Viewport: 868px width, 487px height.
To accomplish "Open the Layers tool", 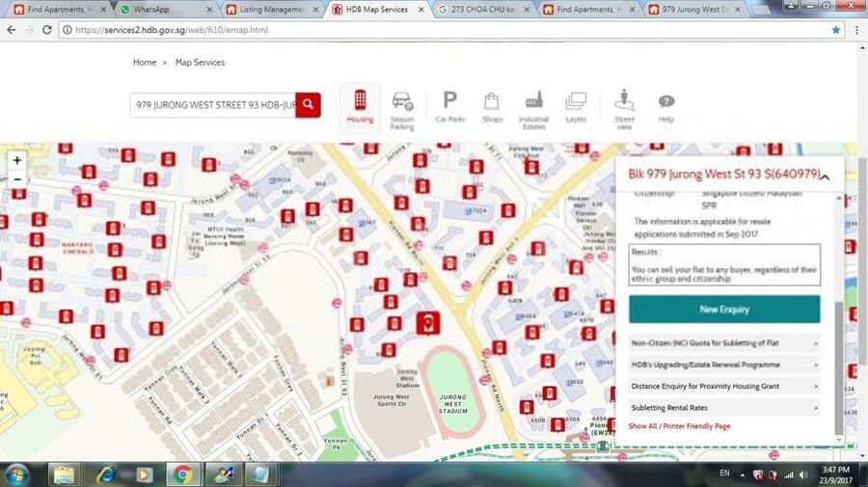I will [576, 106].
